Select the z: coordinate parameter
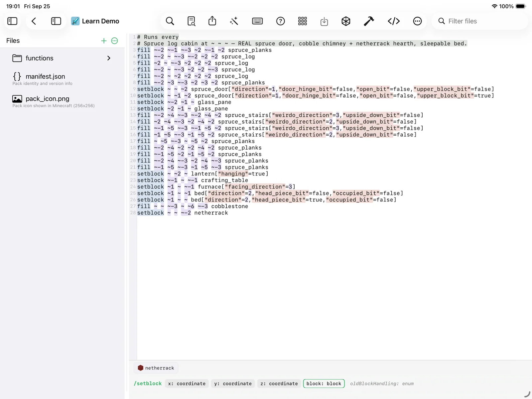 pyautogui.click(x=279, y=384)
